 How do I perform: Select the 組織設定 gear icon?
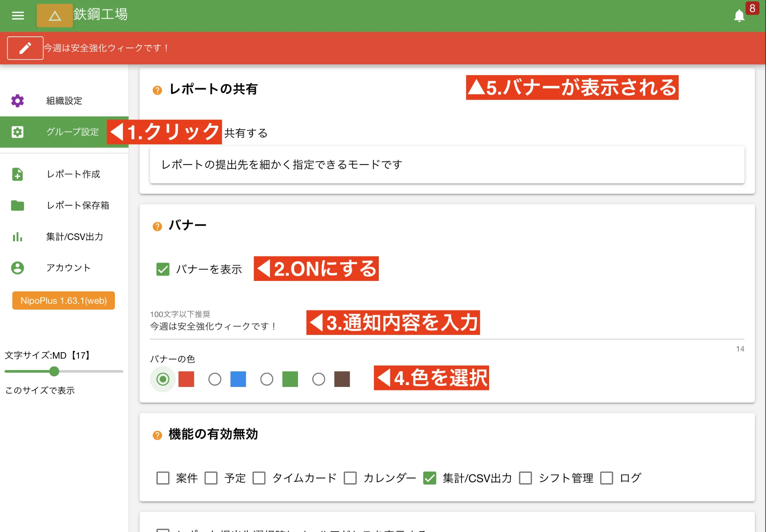point(17,101)
